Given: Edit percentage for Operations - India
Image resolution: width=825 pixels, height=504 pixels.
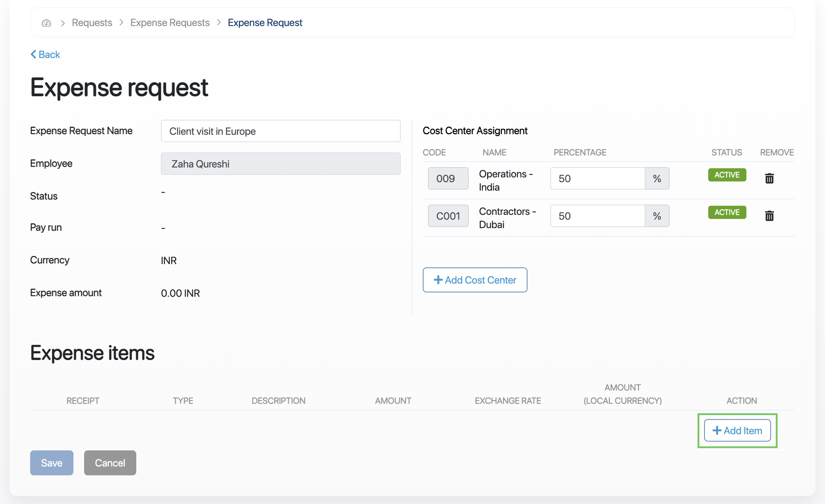Looking at the screenshot, I should (597, 179).
